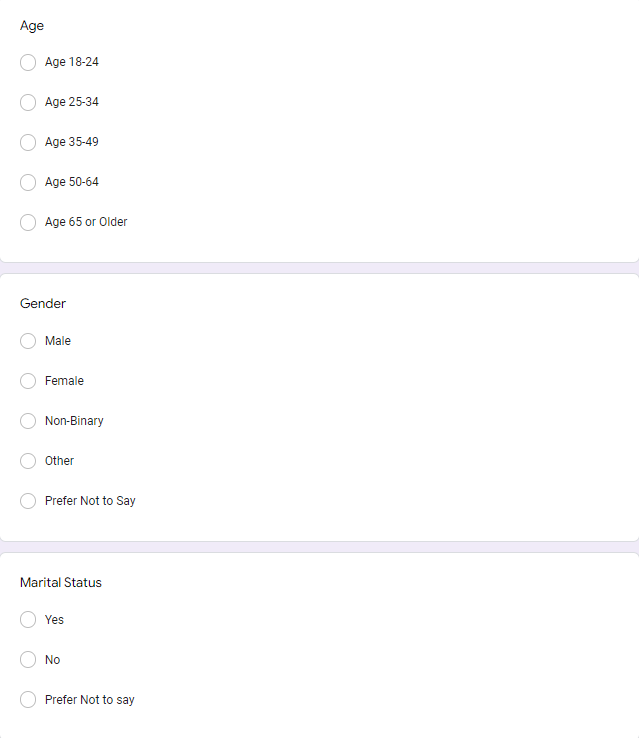This screenshot has width=639, height=738.
Task: Click the Non-Binary label text
Action: (x=74, y=421)
